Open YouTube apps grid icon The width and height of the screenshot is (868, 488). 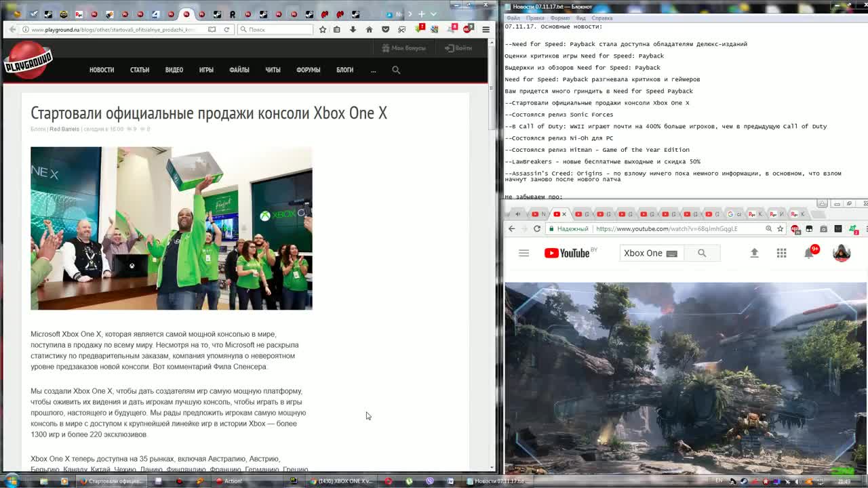pos(781,253)
